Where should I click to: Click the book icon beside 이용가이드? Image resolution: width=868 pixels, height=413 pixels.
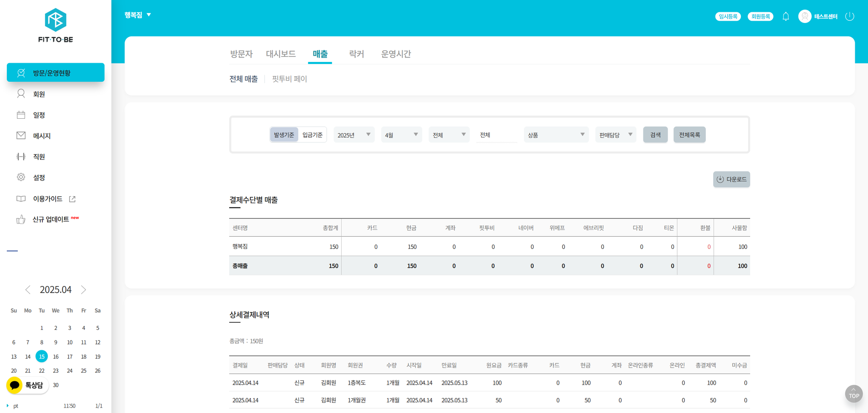click(21, 198)
